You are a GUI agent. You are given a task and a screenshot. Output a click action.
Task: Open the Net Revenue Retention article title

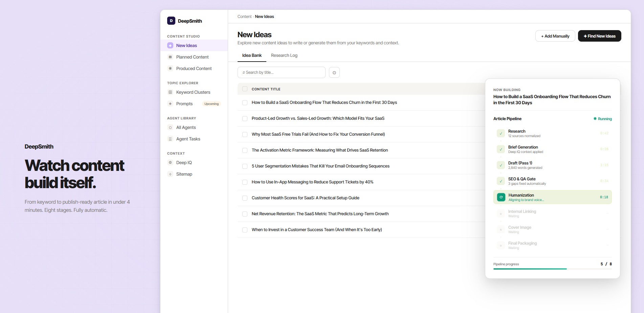[320, 214]
